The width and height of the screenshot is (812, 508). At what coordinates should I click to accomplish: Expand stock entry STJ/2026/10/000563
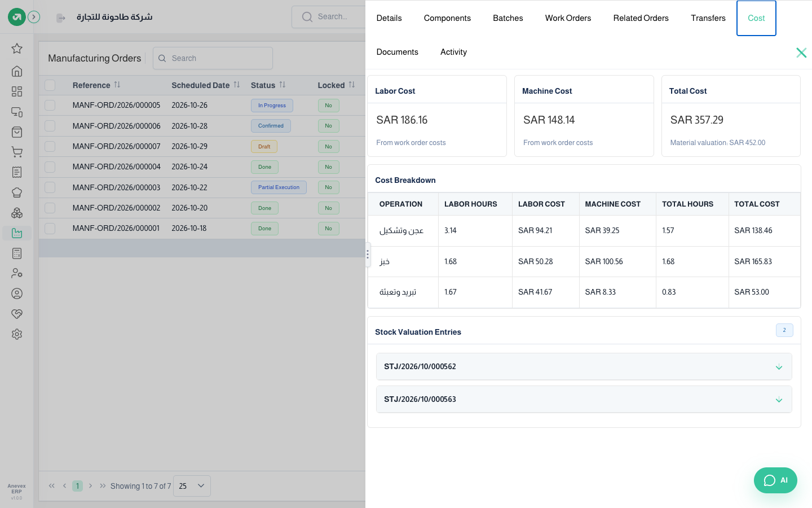coord(584,400)
